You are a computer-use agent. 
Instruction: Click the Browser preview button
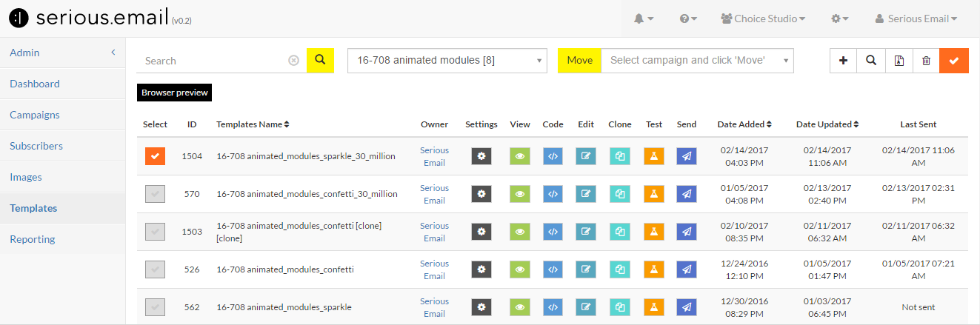coord(175,93)
